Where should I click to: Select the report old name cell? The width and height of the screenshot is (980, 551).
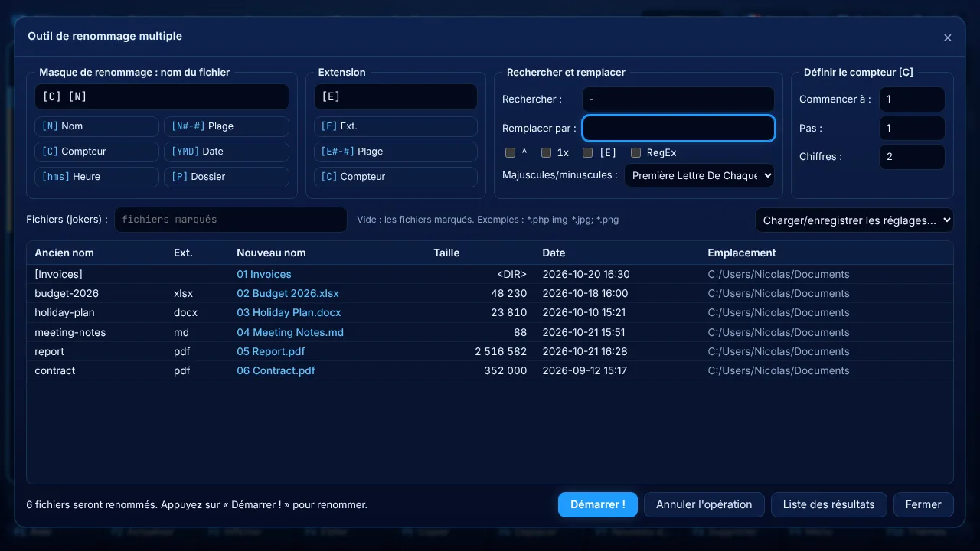click(50, 352)
